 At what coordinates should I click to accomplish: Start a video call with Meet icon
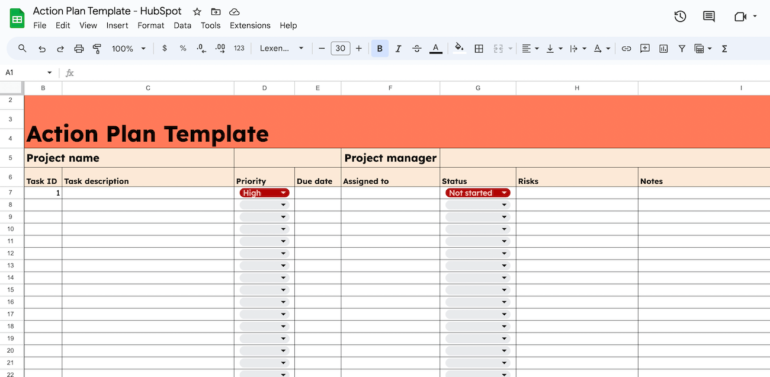coord(740,17)
